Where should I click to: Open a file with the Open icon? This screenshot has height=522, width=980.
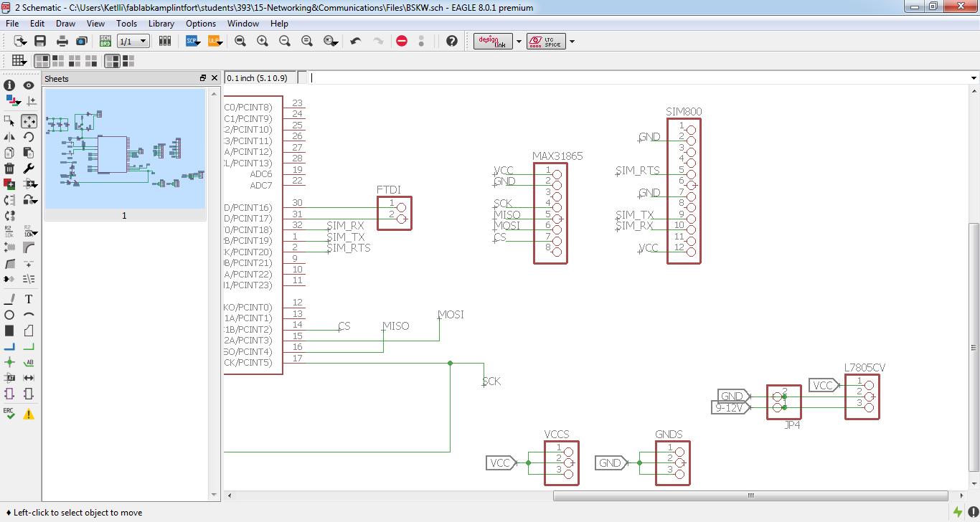click(20, 41)
